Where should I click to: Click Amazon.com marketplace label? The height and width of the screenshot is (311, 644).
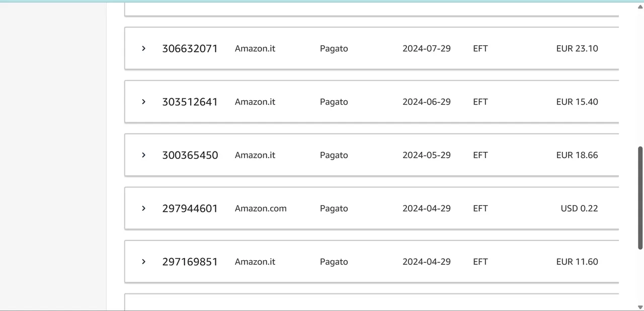click(261, 208)
